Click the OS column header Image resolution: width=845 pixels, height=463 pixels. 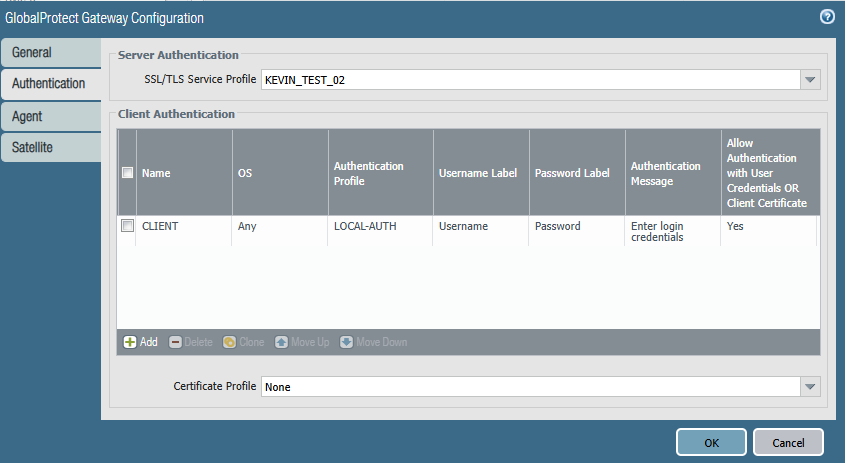[x=280, y=172]
